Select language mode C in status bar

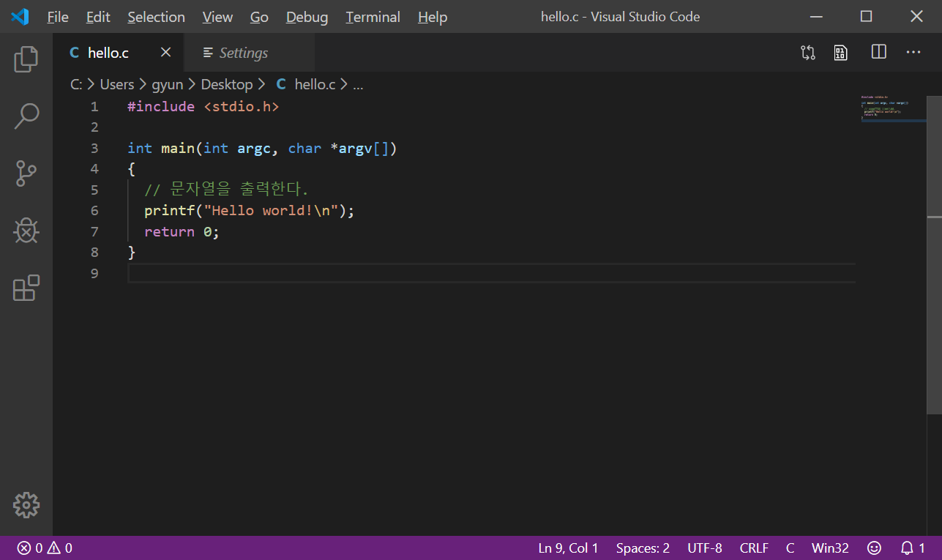(790, 548)
